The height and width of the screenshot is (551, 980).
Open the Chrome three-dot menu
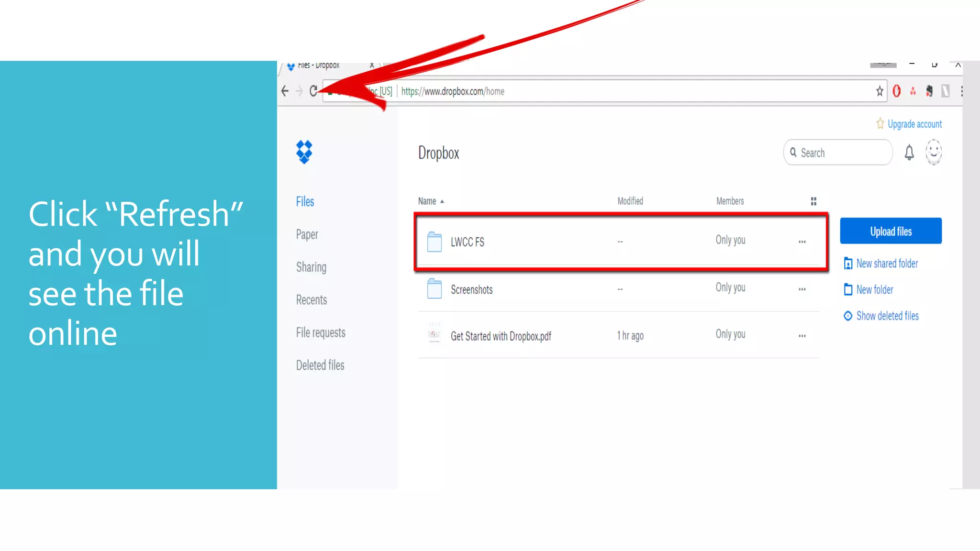[x=961, y=91]
